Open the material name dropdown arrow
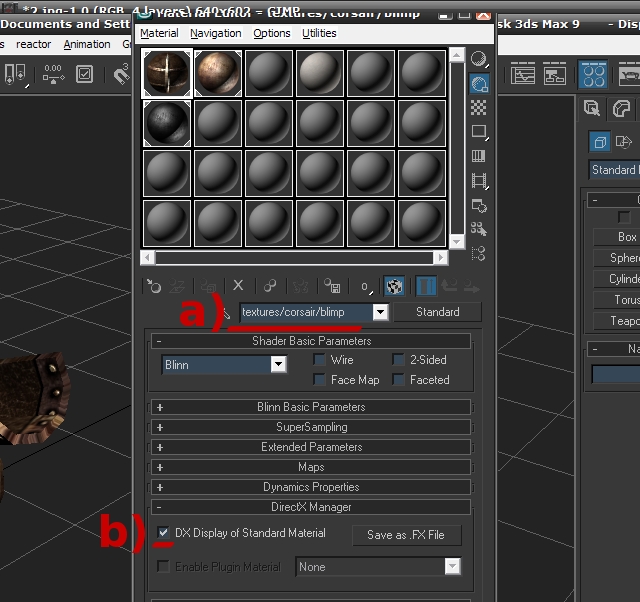This screenshot has height=602, width=640. (x=380, y=312)
